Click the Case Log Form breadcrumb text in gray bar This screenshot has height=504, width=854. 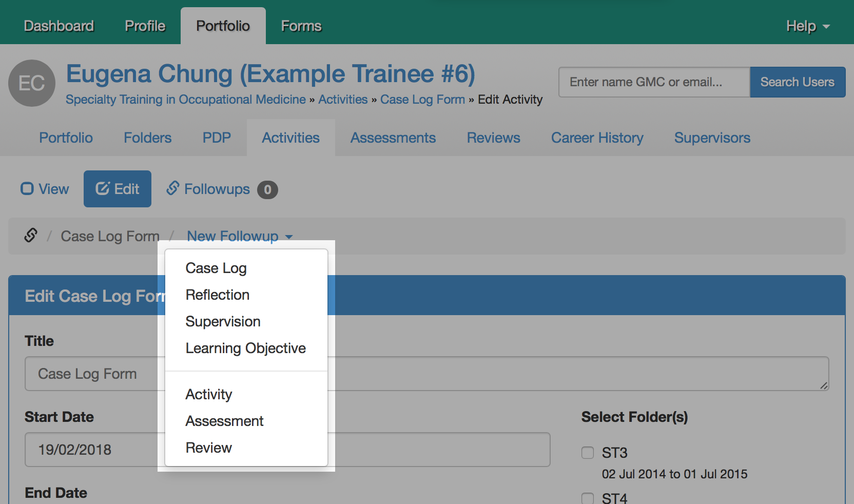click(110, 236)
